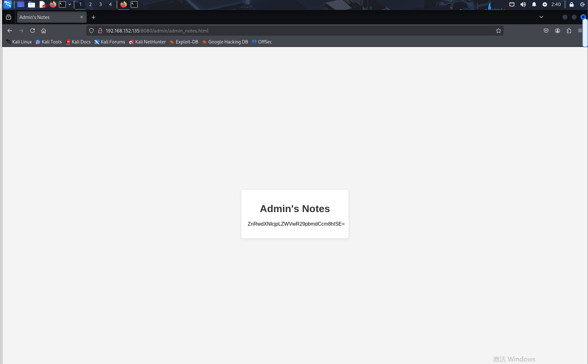
Task: Lock the screen with the padlock icon
Action: [572, 4]
